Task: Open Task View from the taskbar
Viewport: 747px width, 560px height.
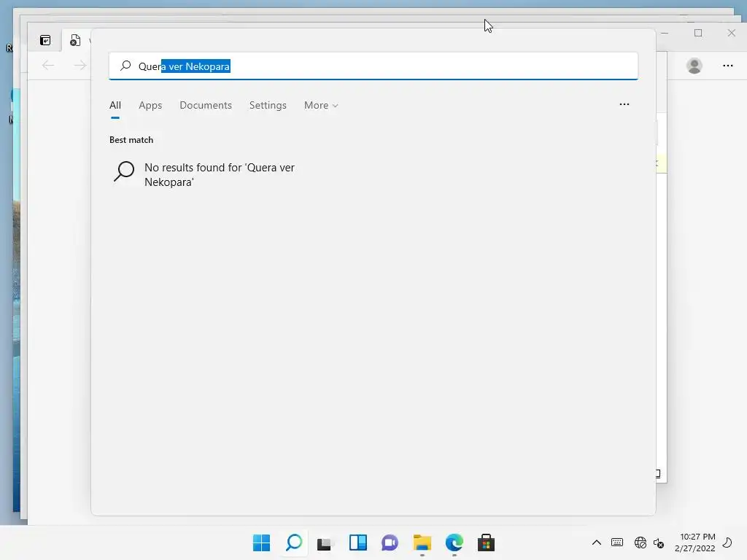Action: tap(325, 542)
